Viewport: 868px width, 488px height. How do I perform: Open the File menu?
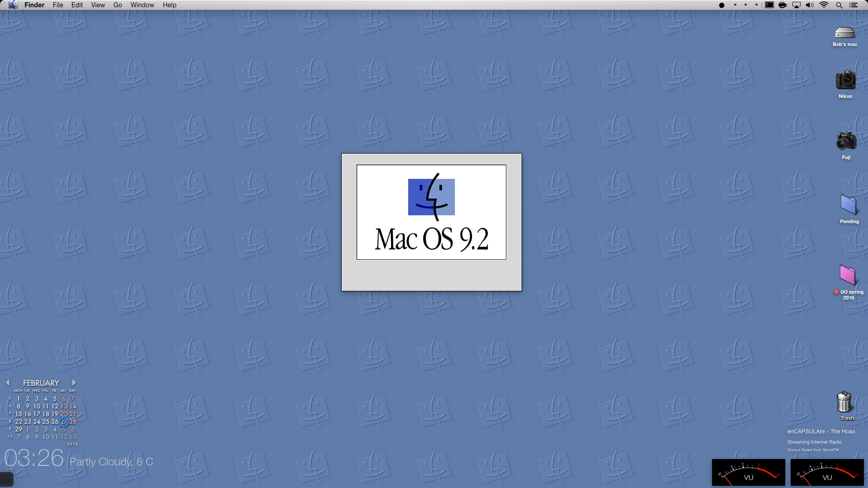[58, 5]
